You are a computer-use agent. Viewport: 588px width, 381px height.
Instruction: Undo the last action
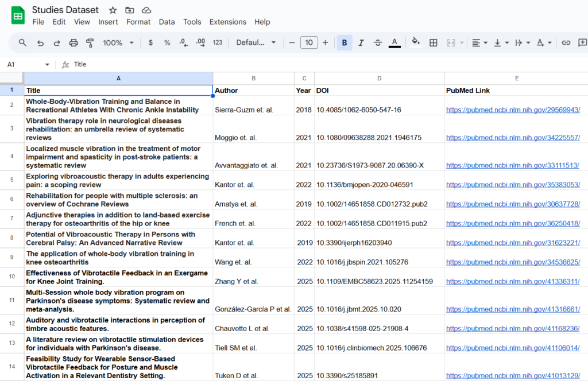tap(40, 42)
